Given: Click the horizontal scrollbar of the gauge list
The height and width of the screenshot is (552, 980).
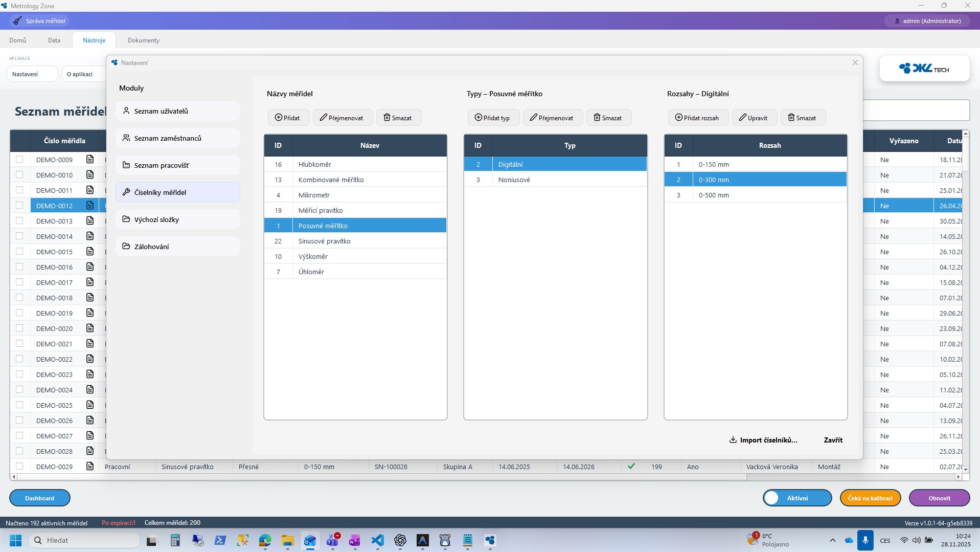Looking at the screenshot, I should coord(378,477).
